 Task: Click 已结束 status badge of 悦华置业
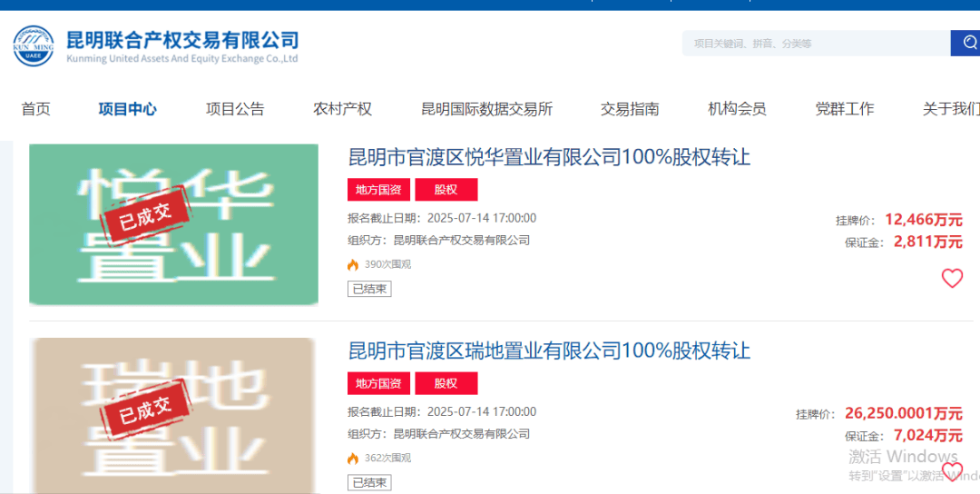pyautogui.click(x=369, y=289)
